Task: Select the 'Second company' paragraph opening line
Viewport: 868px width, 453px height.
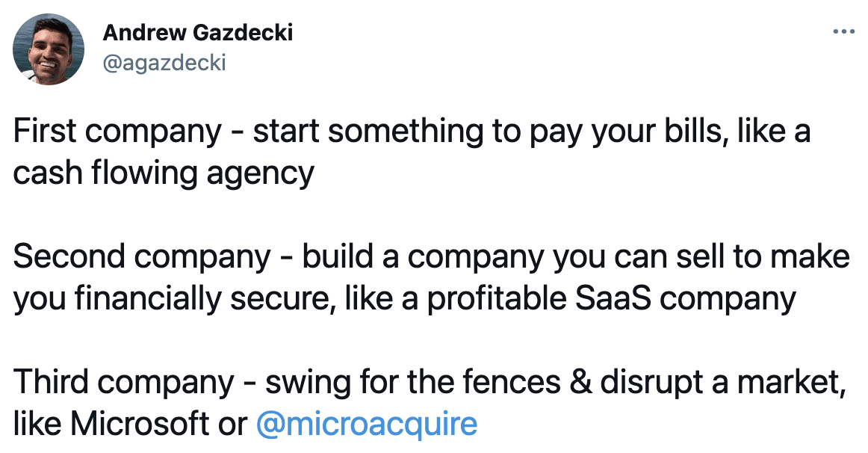Action: coord(431,257)
